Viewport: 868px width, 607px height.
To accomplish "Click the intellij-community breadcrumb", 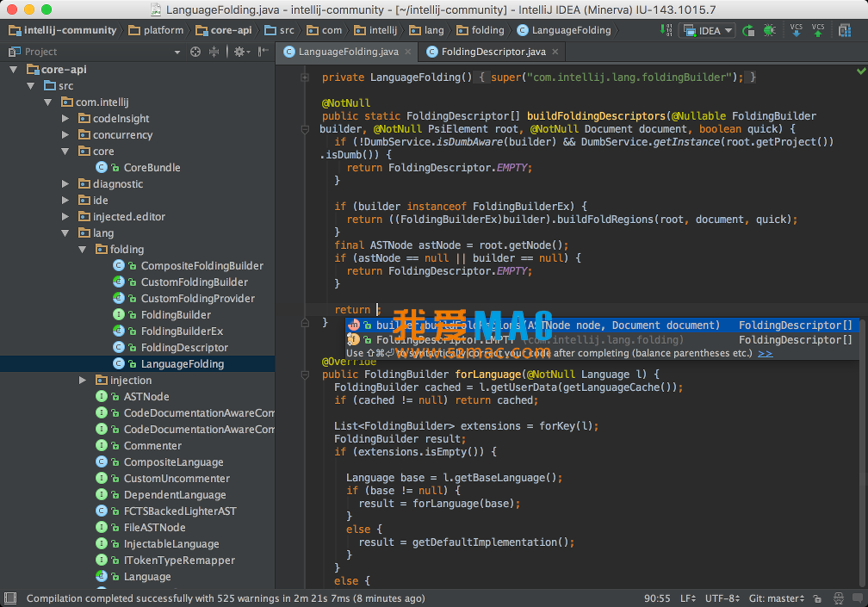I will click(63, 30).
